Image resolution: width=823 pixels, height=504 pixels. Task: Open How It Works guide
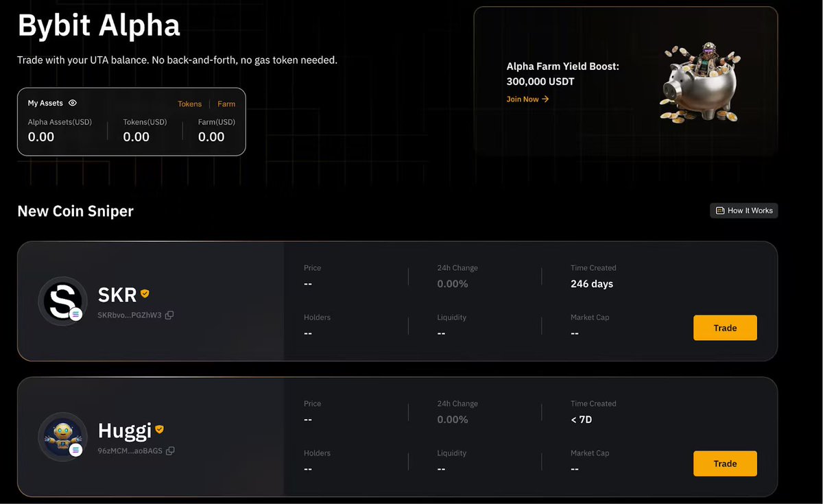click(744, 211)
